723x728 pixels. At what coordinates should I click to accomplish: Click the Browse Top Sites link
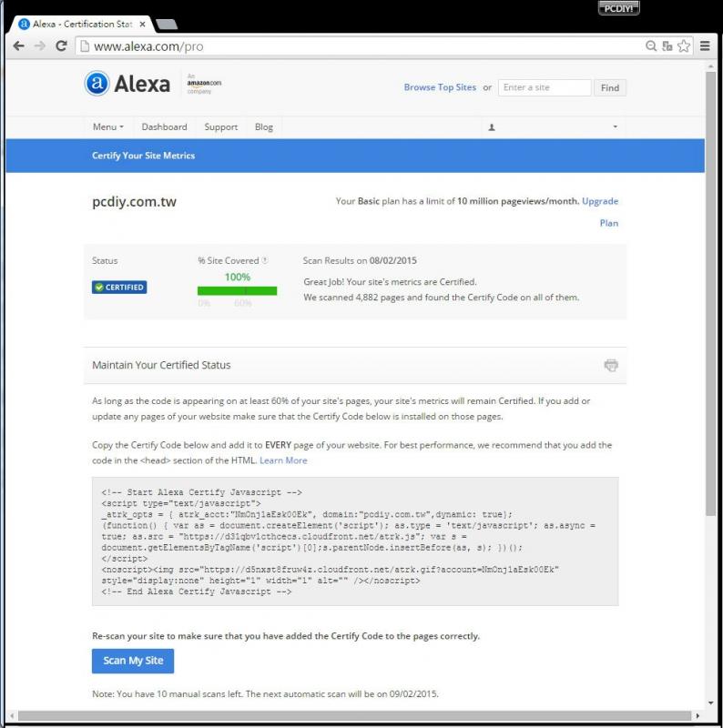tap(440, 87)
